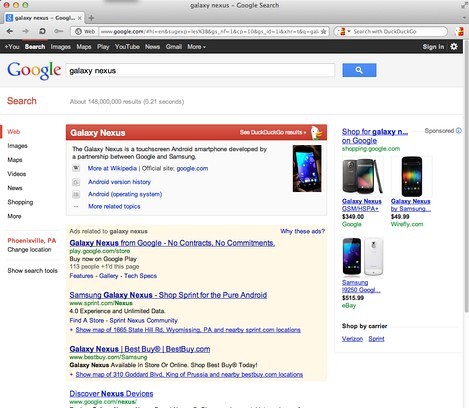Open 'Sprint Nexus Community' link
This screenshot has width=469, height=408.
click(143, 320)
